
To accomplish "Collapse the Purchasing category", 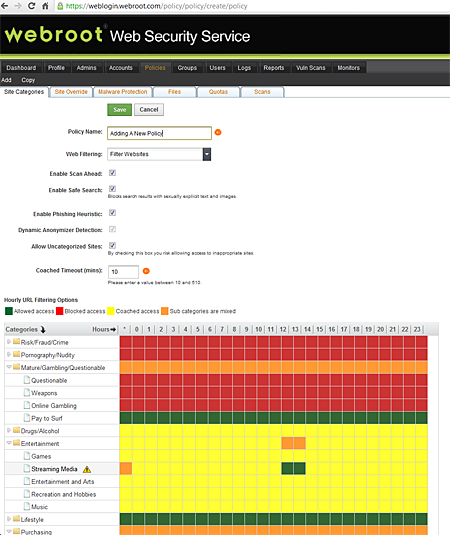I will (x=9, y=531).
